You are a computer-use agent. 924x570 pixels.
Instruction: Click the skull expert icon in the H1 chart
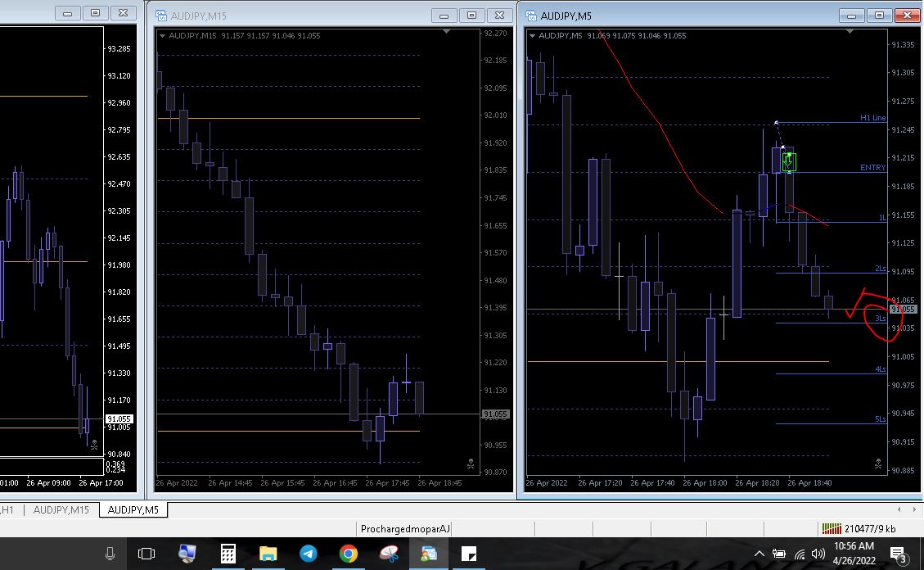(x=93, y=445)
